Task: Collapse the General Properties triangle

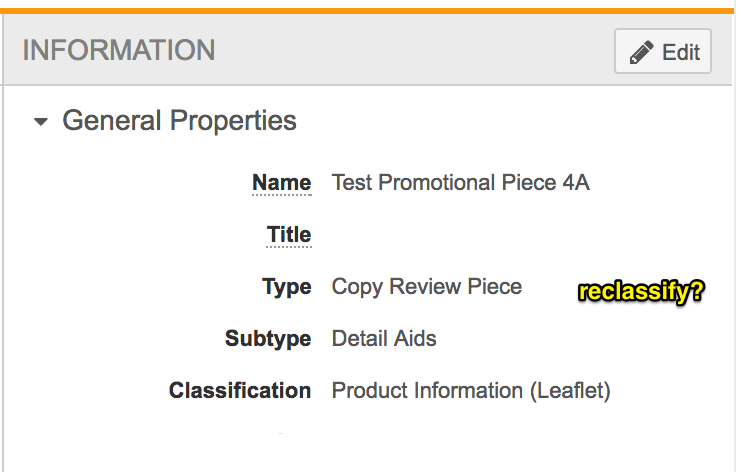Action: [41, 122]
